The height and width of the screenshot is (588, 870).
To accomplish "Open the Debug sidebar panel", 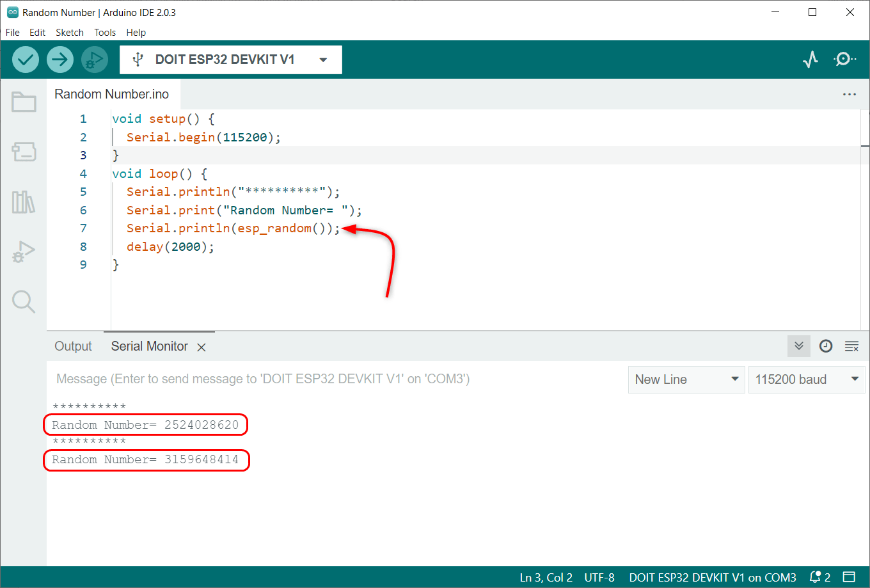I will 23,251.
